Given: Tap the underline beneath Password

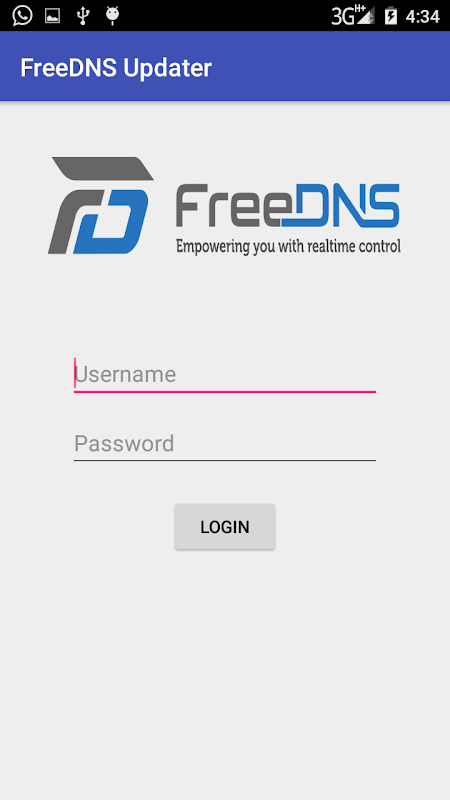Looking at the screenshot, I should 225,460.
